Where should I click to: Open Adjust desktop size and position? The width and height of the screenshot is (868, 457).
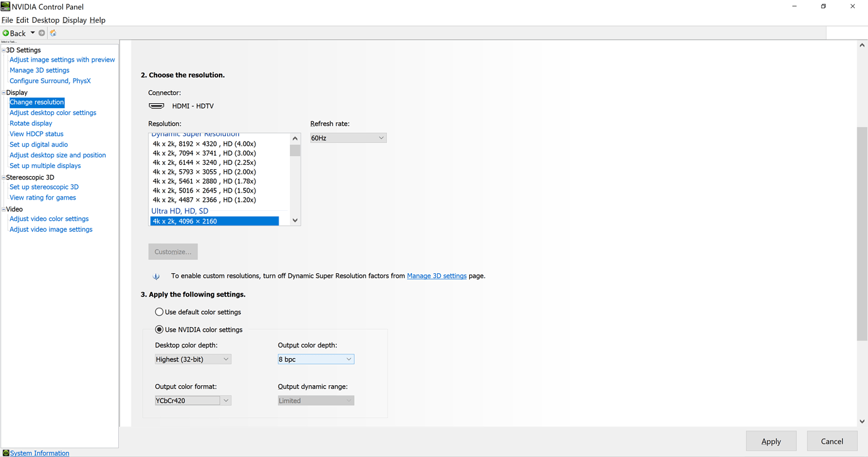coord(58,155)
